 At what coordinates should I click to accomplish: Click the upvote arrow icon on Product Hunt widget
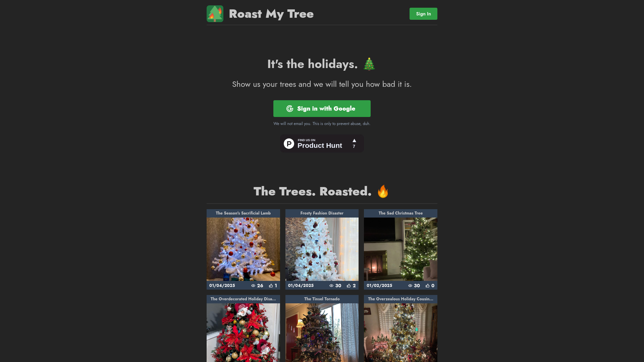click(x=354, y=140)
